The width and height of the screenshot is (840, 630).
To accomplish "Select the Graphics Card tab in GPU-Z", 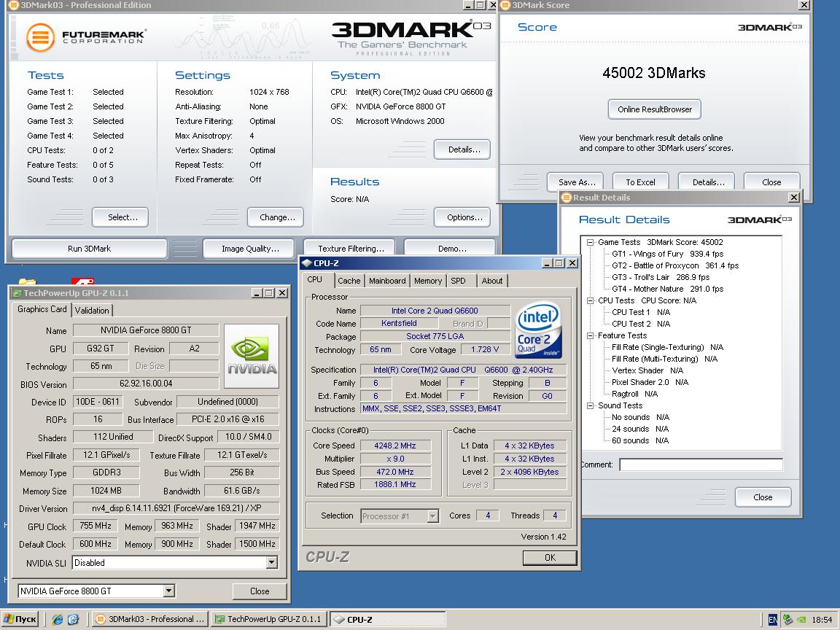I will [42, 309].
